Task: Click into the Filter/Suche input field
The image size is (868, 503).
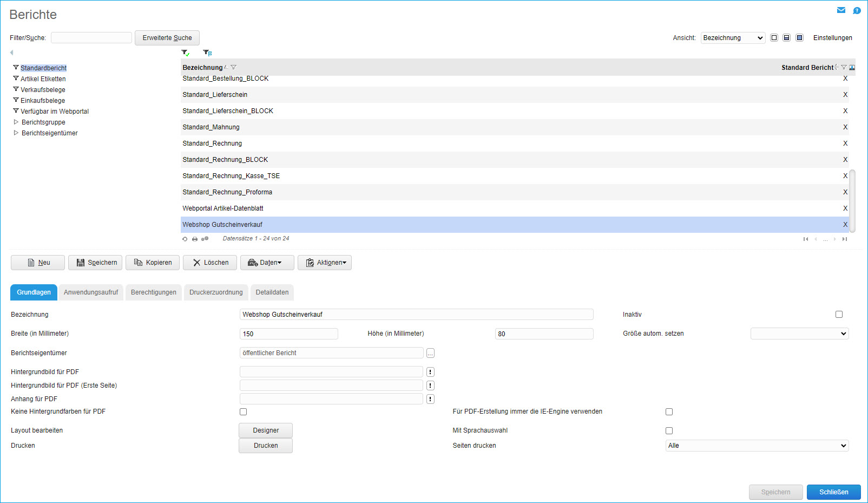Action: [x=91, y=38]
